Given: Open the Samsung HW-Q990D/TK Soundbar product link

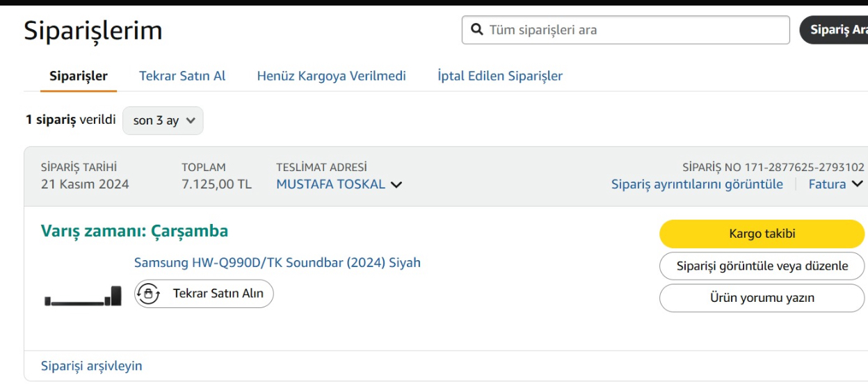Looking at the screenshot, I should click(278, 263).
